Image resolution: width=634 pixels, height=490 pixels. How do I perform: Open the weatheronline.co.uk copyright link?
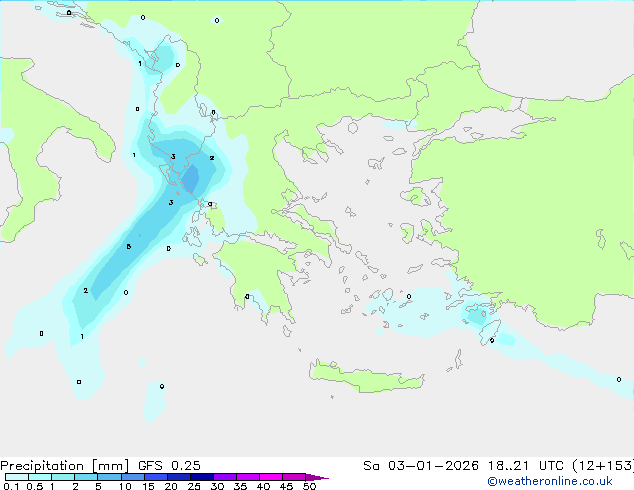[550, 481]
